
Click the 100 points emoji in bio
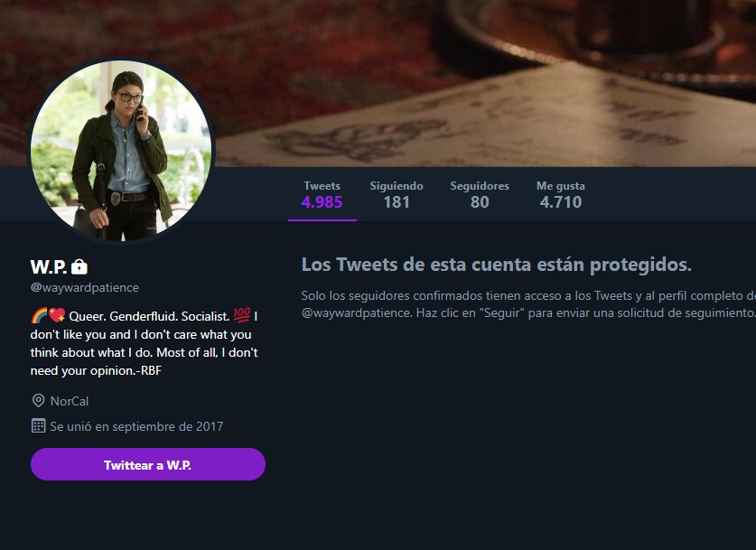pyautogui.click(x=241, y=315)
